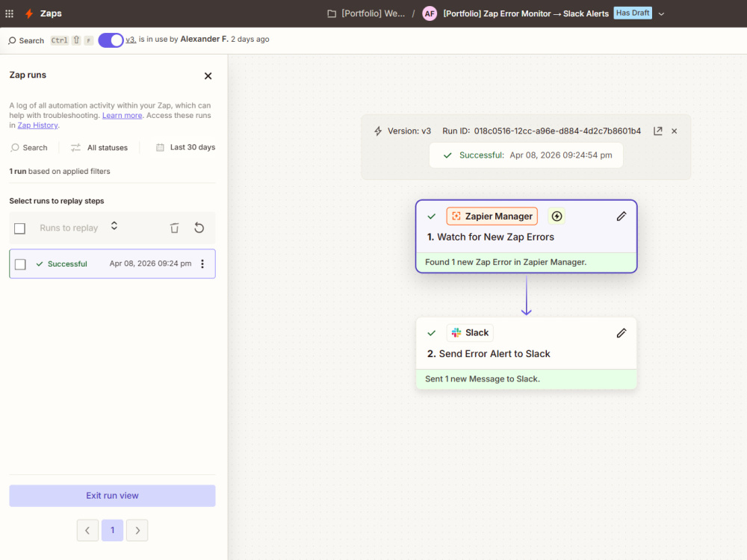Click the Has Draft badge
Screen dimensions: 747x560
[x=633, y=13]
